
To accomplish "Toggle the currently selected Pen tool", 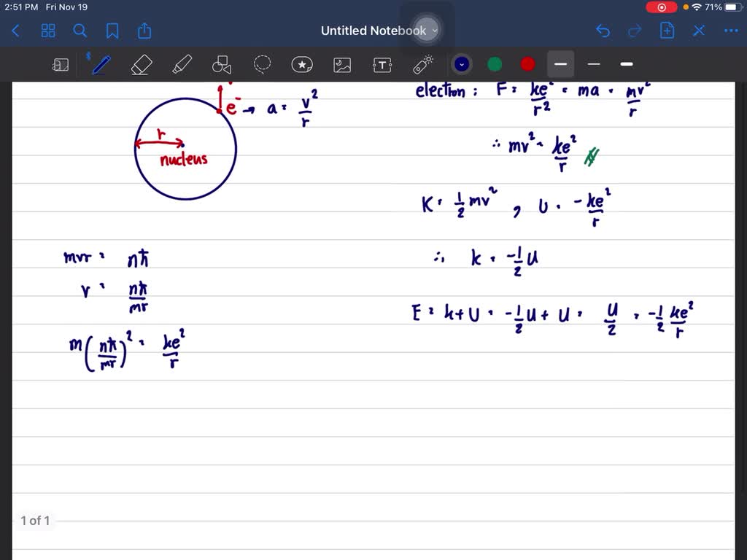I will click(x=101, y=64).
